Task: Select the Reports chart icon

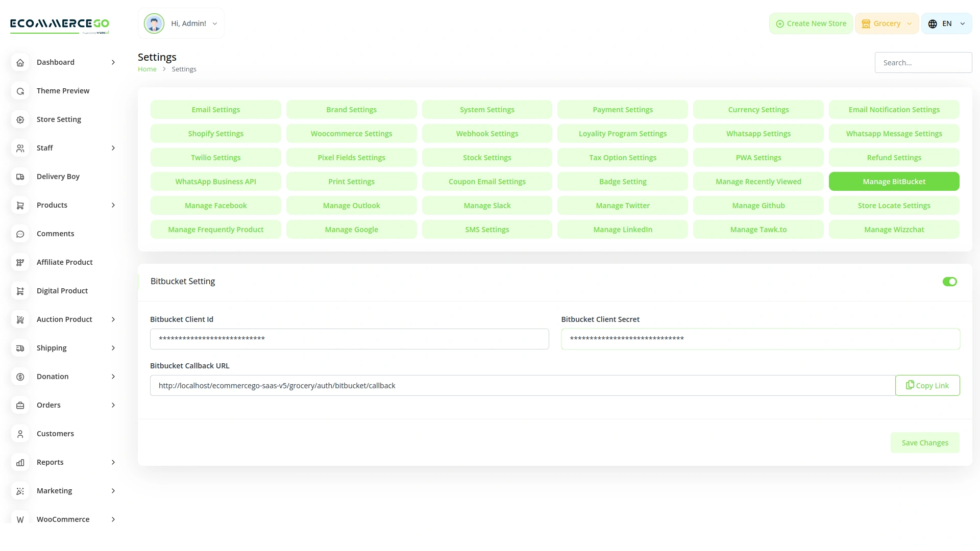Action: pos(20,462)
